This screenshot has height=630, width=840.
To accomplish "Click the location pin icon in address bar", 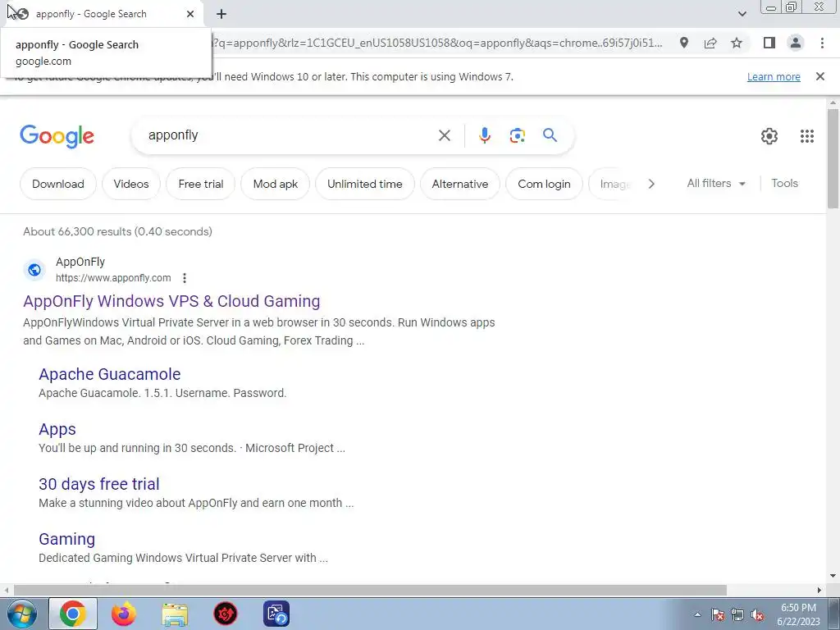I will point(684,43).
